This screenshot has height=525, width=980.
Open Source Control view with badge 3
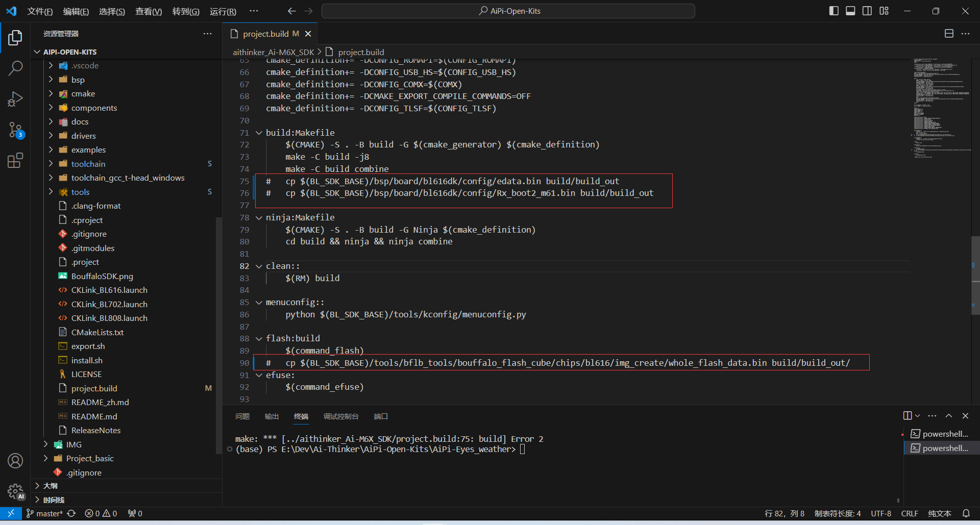(15, 130)
